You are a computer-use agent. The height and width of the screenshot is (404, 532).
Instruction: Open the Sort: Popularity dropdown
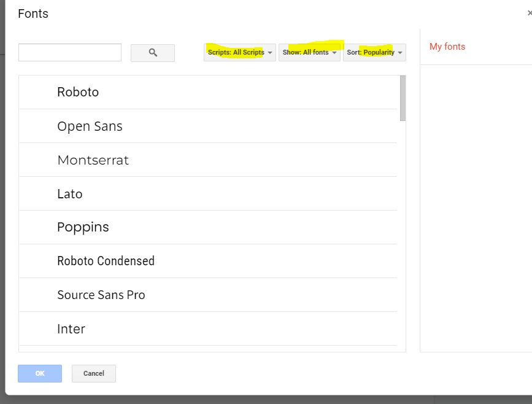[374, 52]
